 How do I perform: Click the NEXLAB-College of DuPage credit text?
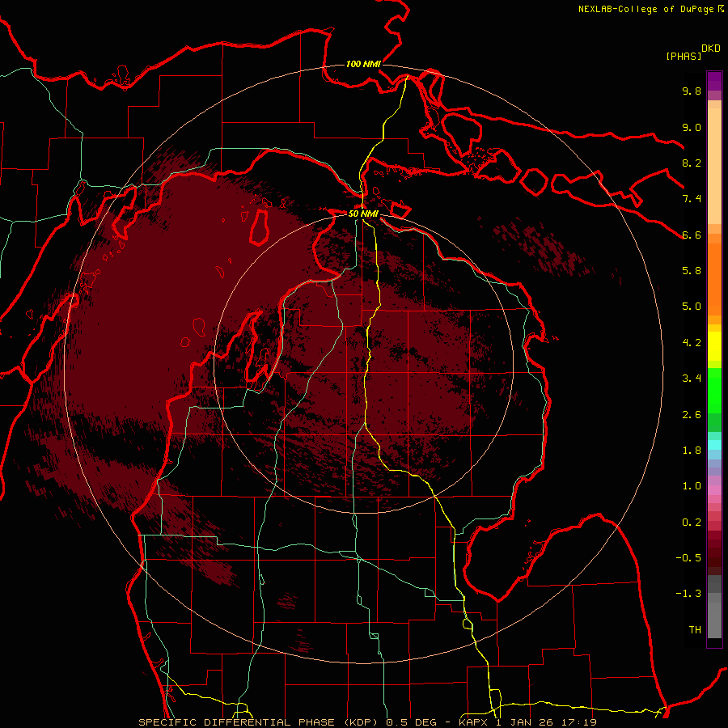tap(647, 9)
